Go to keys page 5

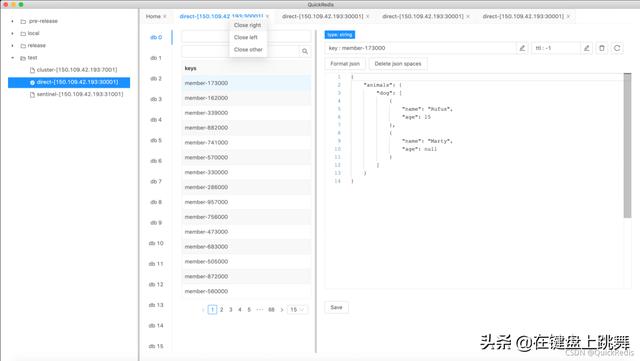249,310
